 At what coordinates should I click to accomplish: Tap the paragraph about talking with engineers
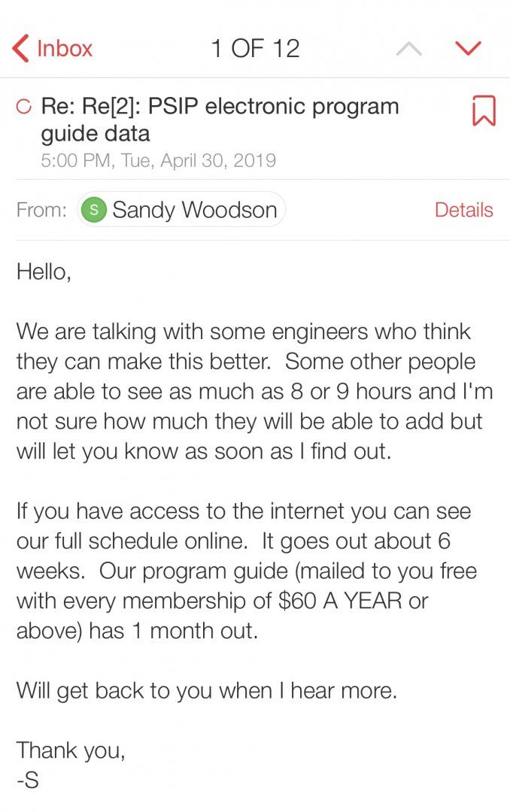point(254,392)
